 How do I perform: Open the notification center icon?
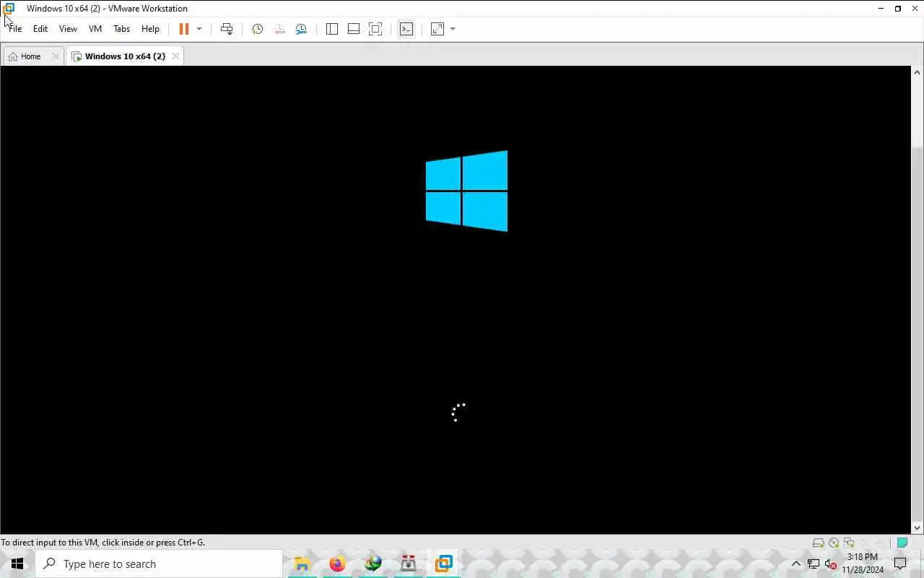pos(900,564)
